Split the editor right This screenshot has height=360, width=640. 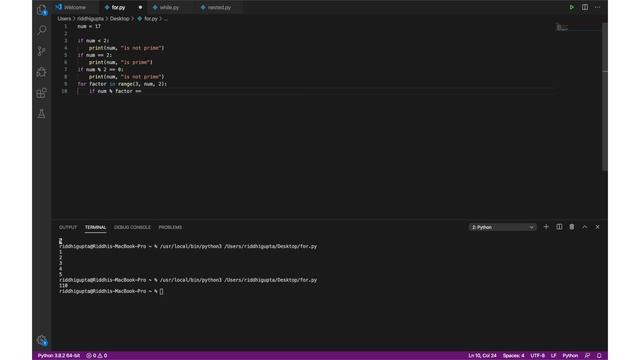click(x=584, y=7)
